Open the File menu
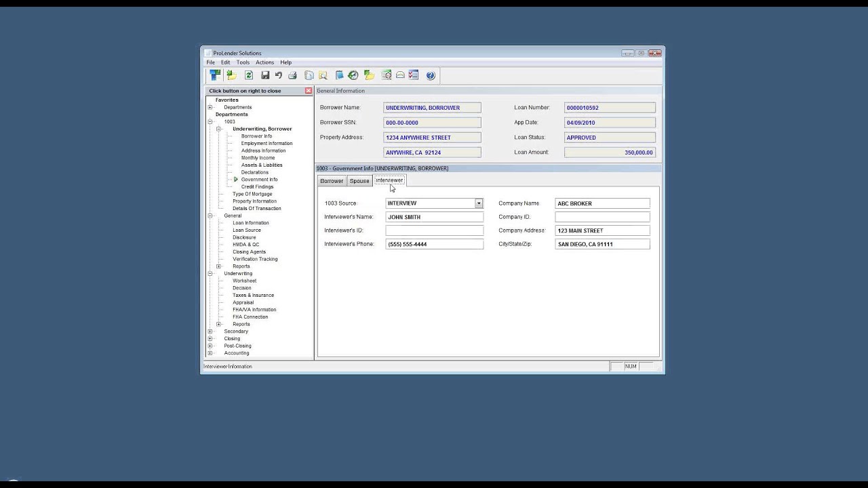868x488 pixels. [x=211, y=62]
